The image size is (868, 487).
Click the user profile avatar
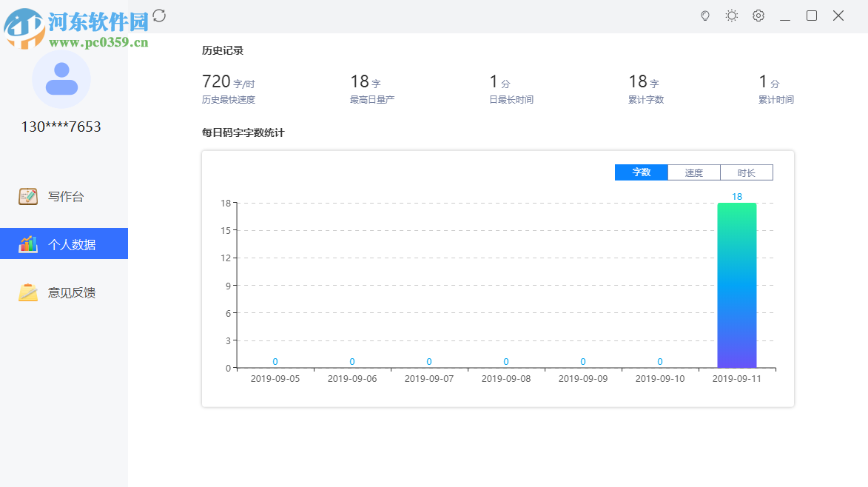coord(61,79)
